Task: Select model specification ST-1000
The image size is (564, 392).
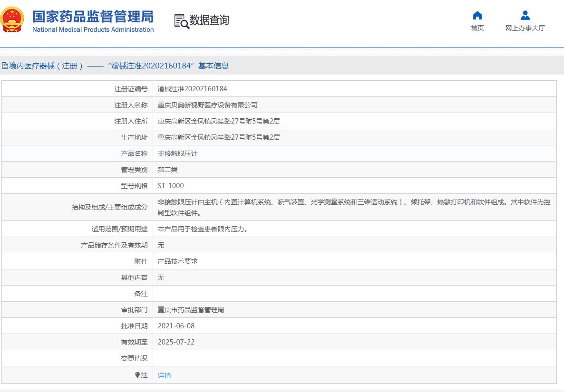Action: [x=171, y=186]
